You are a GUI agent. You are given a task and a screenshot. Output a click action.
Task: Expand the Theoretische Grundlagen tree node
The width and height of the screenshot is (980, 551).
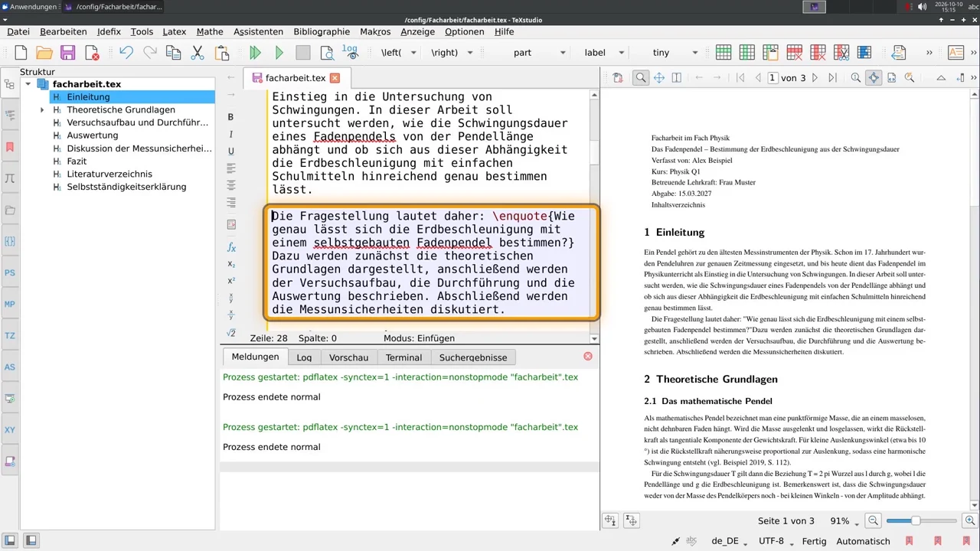tap(42, 109)
